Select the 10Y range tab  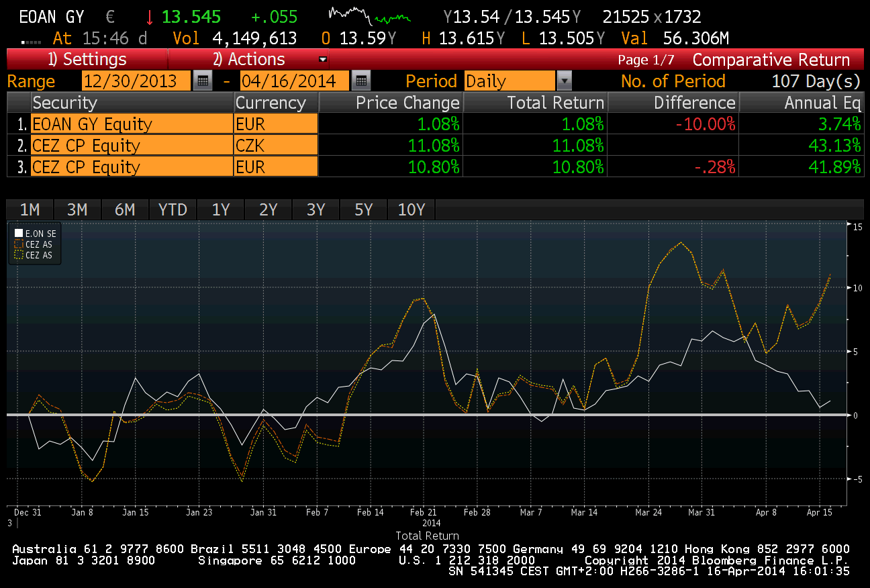tap(412, 209)
